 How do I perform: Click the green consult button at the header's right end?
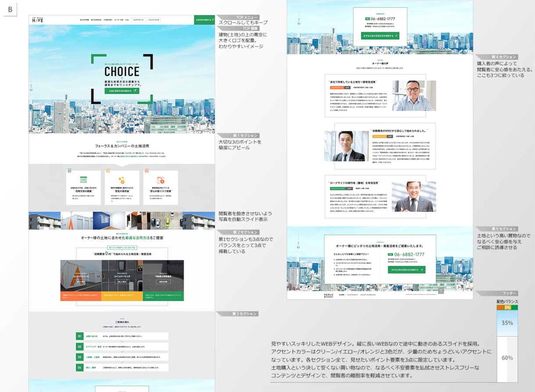204,20
